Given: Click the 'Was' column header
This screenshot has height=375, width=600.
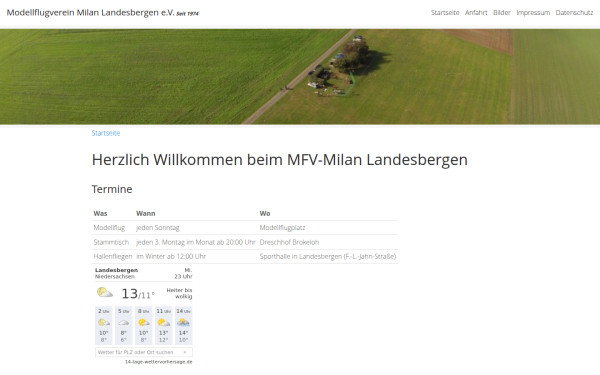Looking at the screenshot, I should [100, 214].
